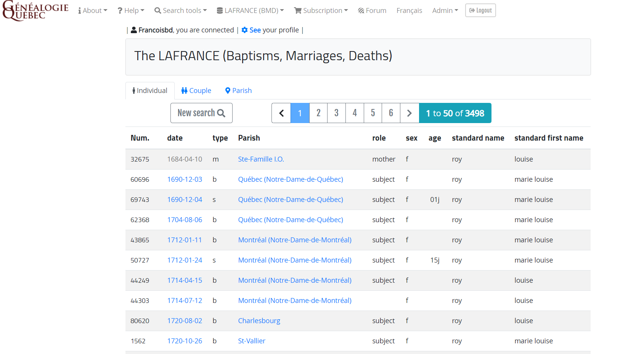Open Québec parish link in row 60696

[291, 179]
